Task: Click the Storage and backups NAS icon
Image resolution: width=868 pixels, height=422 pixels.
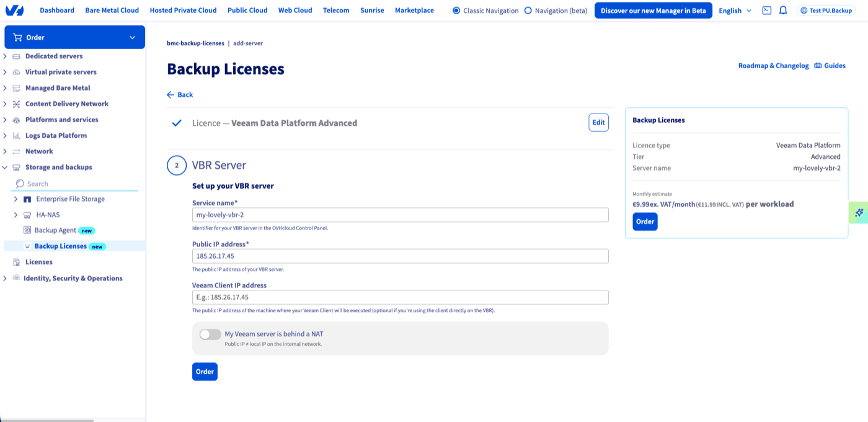Action: tap(16, 167)
